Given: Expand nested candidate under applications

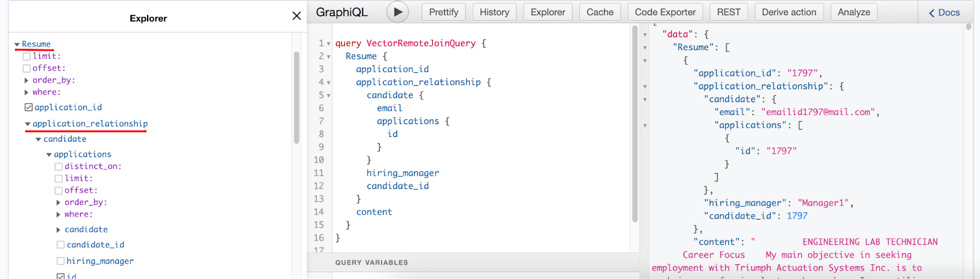Looking at the screenshot, I should tap(59, 230).
